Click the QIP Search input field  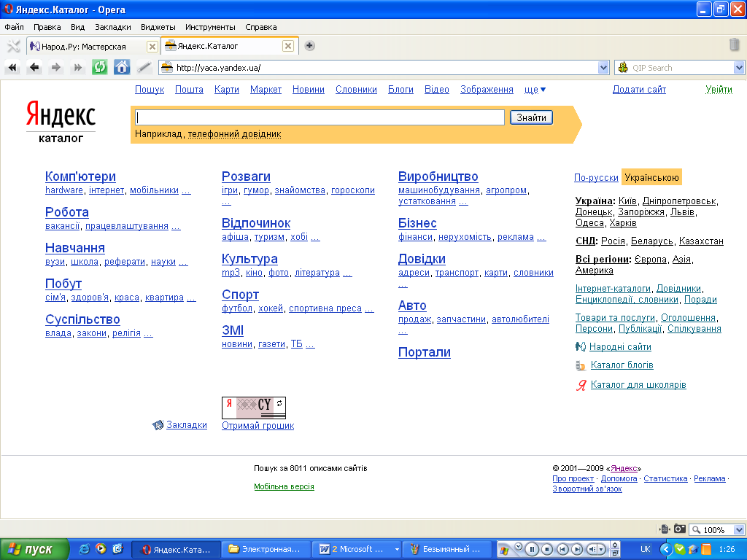click(681, 68)
